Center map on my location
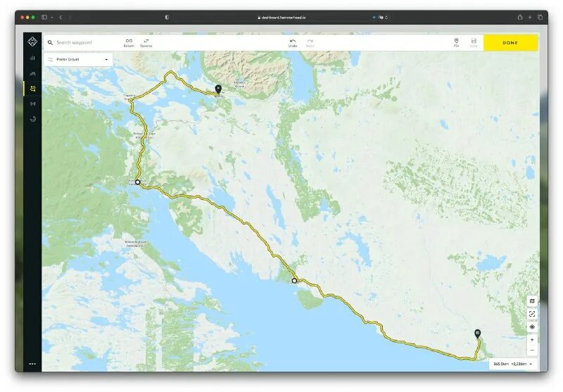 tap(532, 327)
